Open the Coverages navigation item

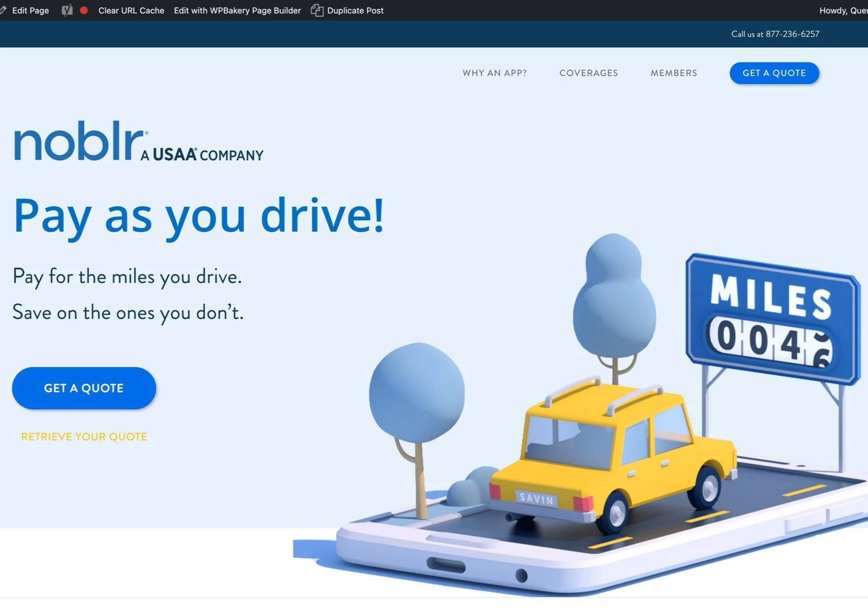click(x=588, y=73)
